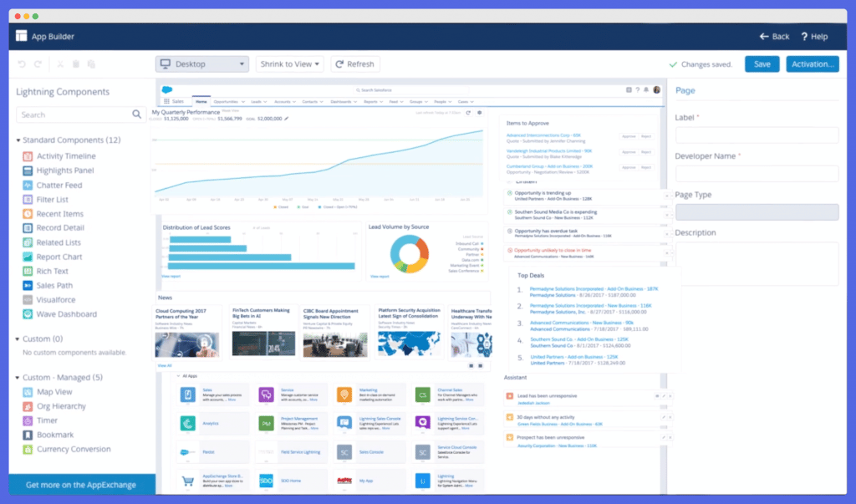Open the Page Type combo box

tap(757, 211)
